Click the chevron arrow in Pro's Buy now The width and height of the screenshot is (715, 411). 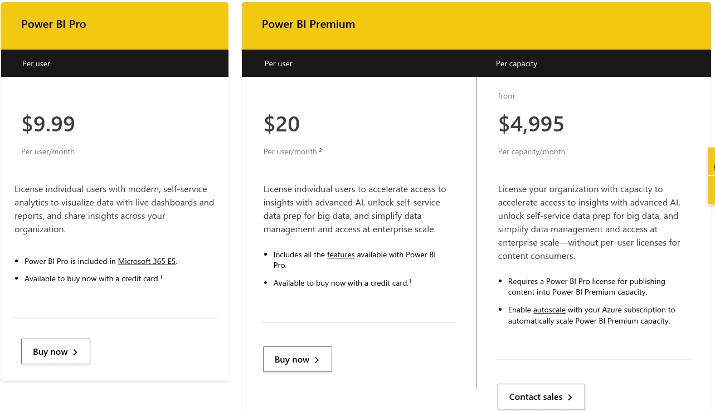[x=75, y=352]
